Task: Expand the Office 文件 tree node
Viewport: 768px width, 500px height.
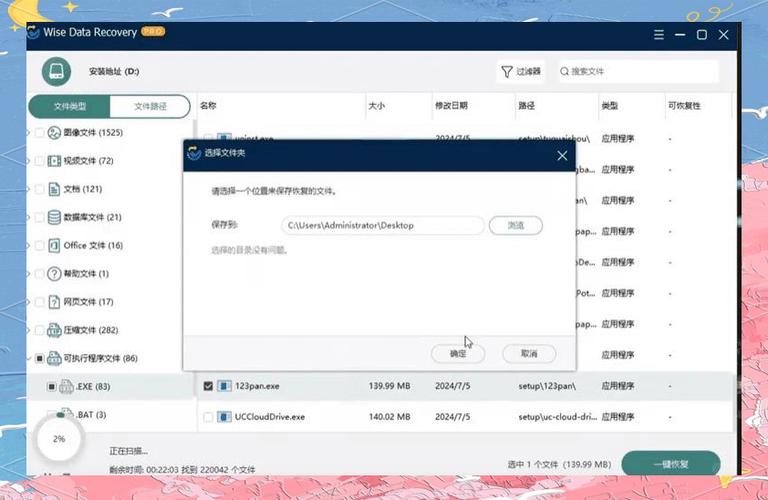Action: (x=28, y=245)
